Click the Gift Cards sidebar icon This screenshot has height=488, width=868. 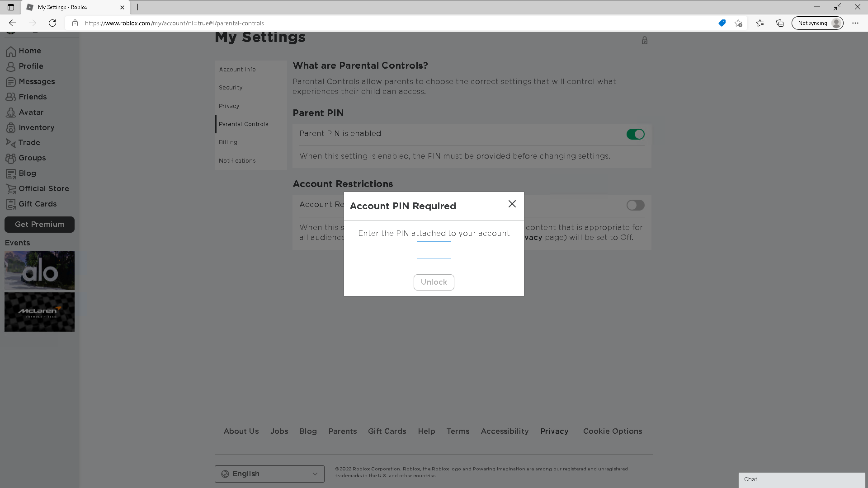[x=11, y=204]
